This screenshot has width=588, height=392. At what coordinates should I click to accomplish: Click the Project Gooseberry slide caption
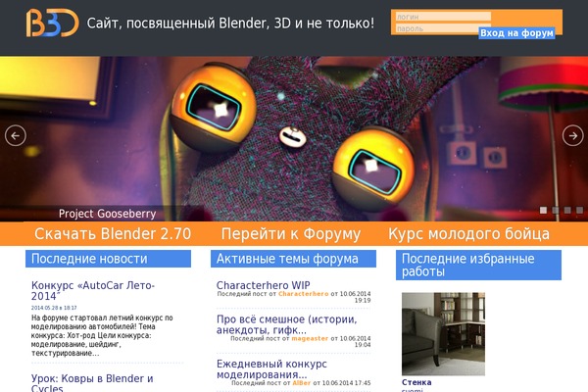coord(107,214)
